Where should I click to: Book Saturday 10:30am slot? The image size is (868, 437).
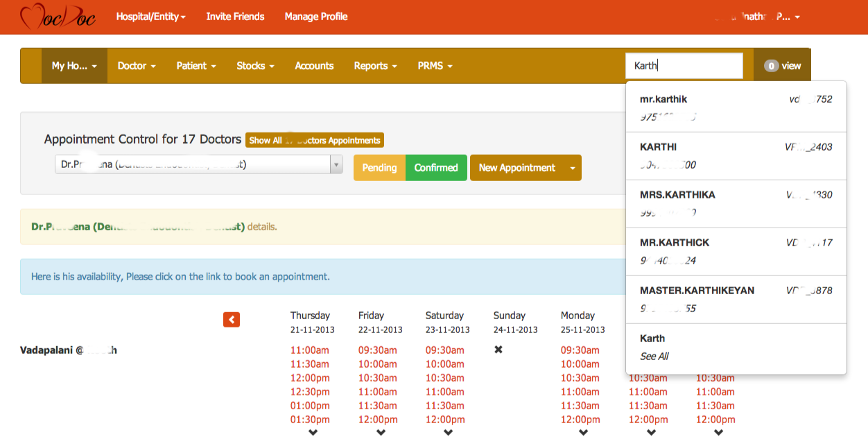click(445, 378)
